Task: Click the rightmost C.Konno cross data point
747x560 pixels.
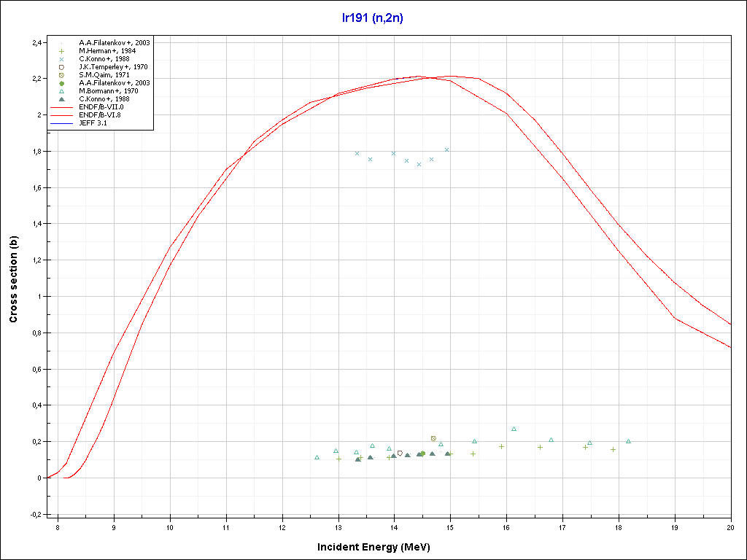Action: click(446, 149)
